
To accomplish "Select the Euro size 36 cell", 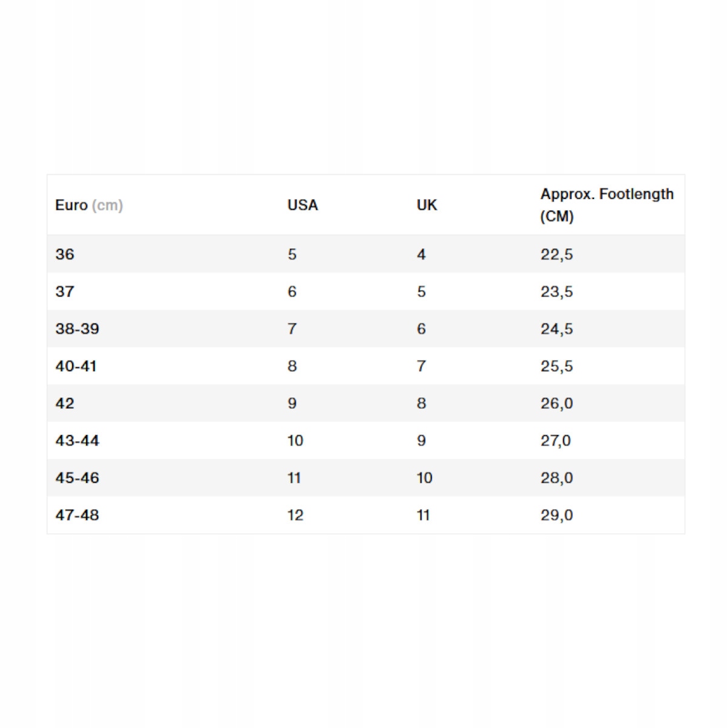I will [x=65, y=254].
